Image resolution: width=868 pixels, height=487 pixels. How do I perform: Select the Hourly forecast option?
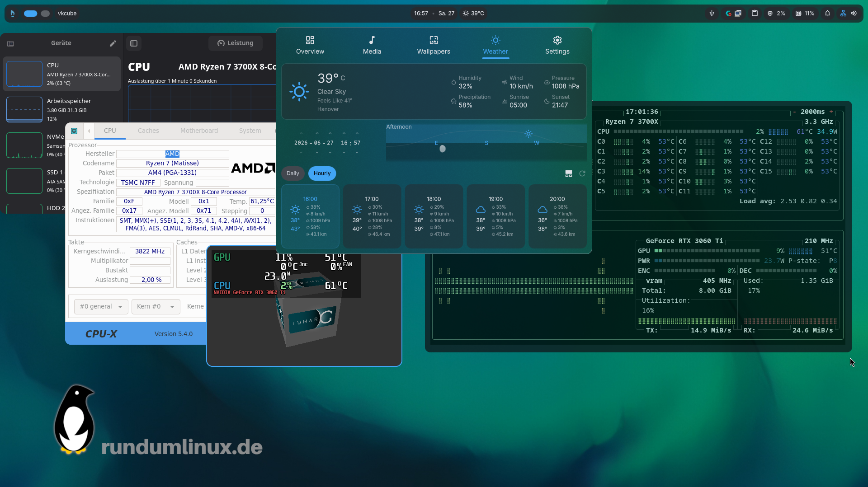[322, 173]
